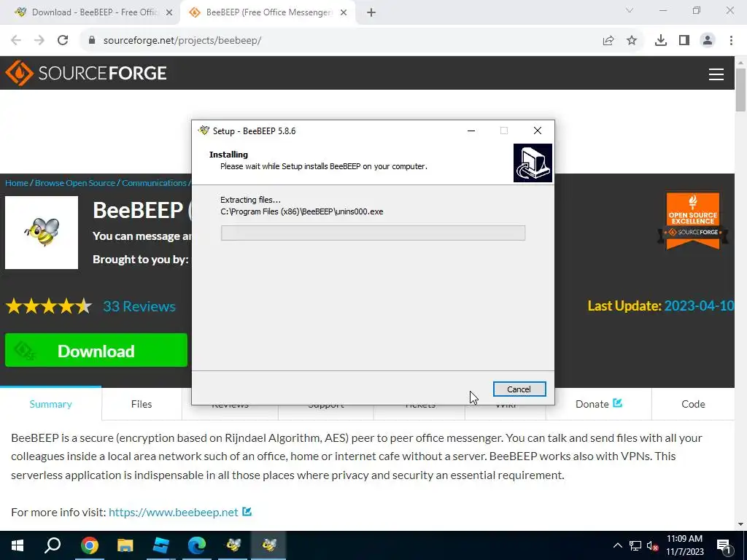747x560 pixels.
Task: Close the Download - BeeBEEP browser tab
Action: click(x=169, y=12)
